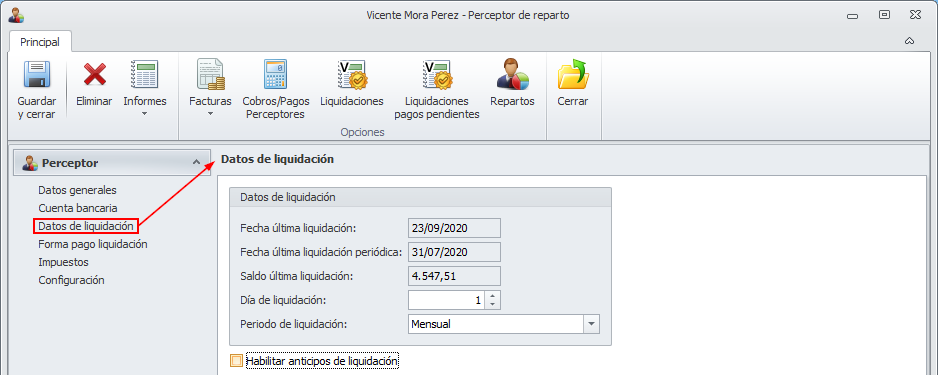The width and height of the screenshot is (938, 375).
Task: Open Cobros/Pagos Perceptores calculator icon
Action: coord(276,74)
